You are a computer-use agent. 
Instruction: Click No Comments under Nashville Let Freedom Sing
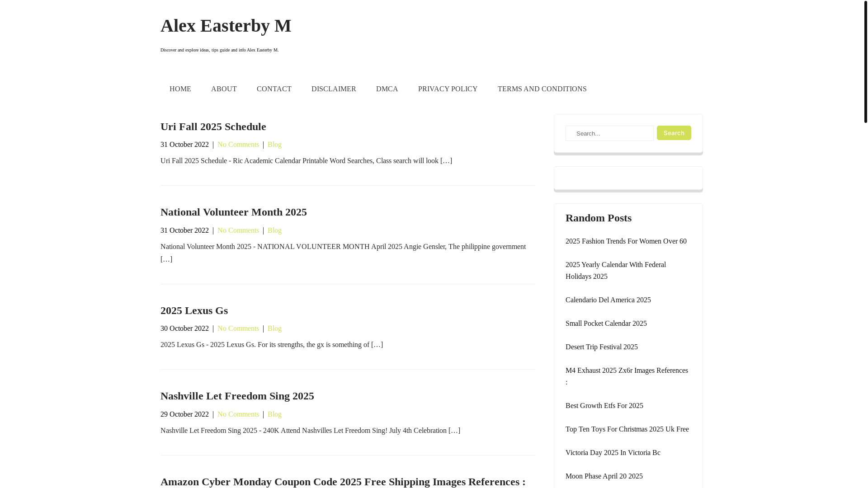(238, 414)
